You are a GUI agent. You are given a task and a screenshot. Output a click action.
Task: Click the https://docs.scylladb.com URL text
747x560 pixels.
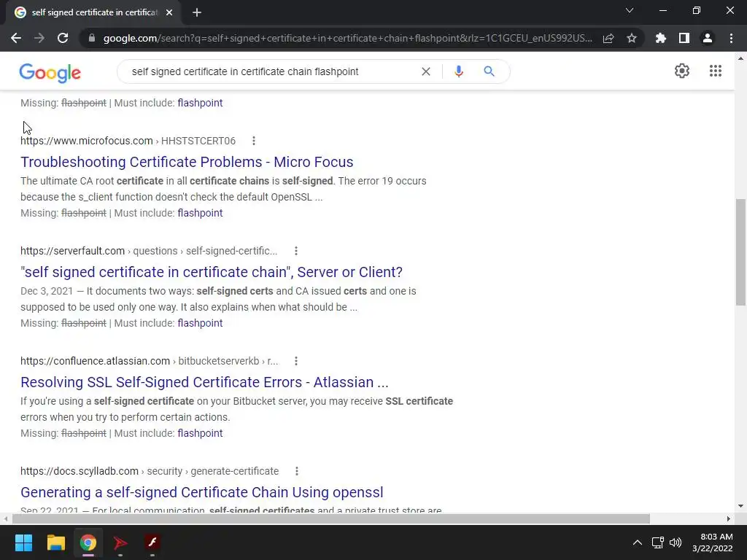[80, 471]
